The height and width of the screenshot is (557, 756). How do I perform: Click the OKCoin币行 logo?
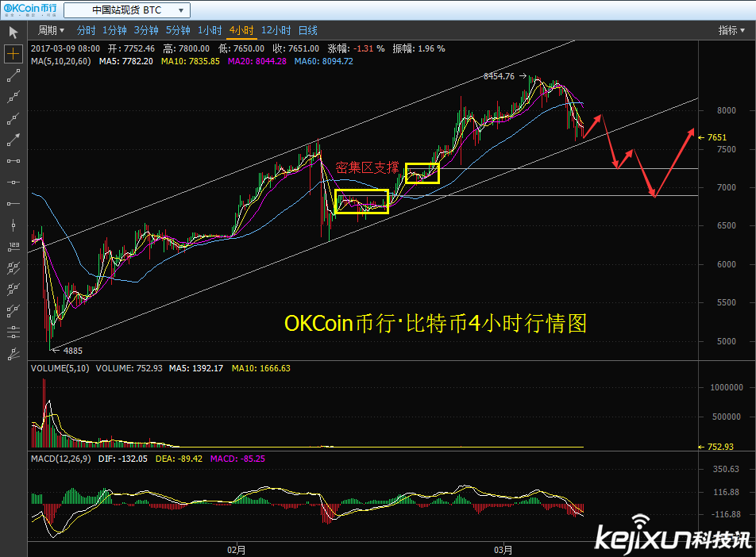[30, 10]
